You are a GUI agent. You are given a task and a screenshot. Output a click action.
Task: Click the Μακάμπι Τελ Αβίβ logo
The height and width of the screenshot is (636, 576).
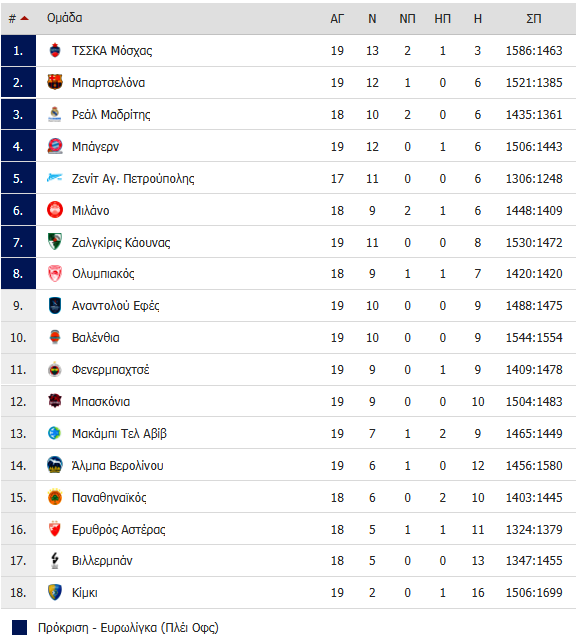tap(55, 433)
